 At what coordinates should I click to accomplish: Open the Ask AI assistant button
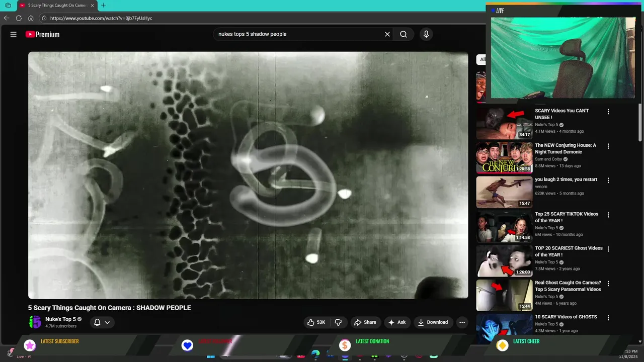click(x=396, y=322)
